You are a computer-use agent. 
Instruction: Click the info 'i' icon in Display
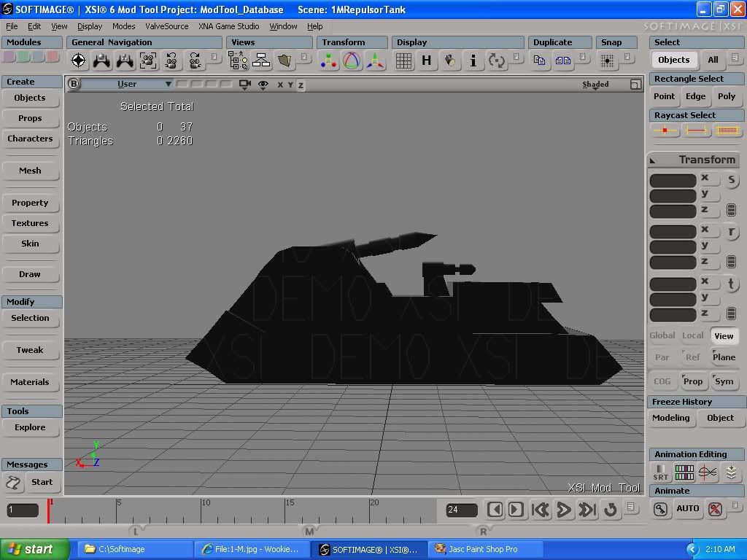pyautogui.click(x=473, y=61)
